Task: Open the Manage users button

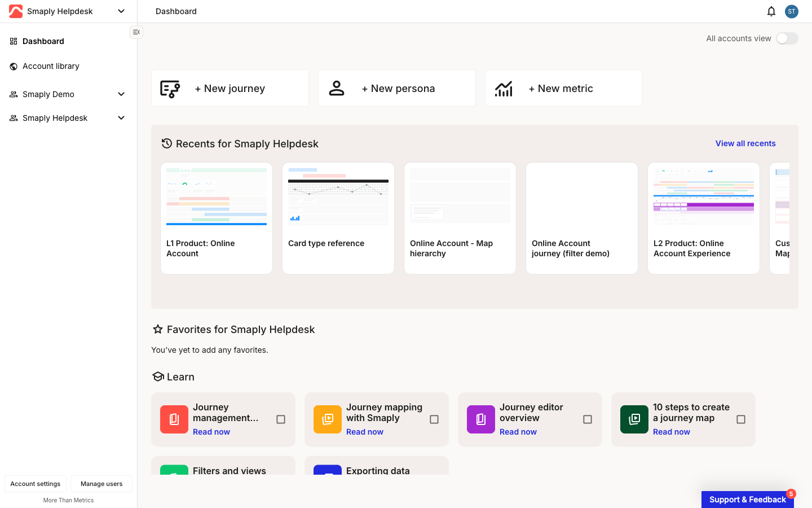Action: [101, 484]
